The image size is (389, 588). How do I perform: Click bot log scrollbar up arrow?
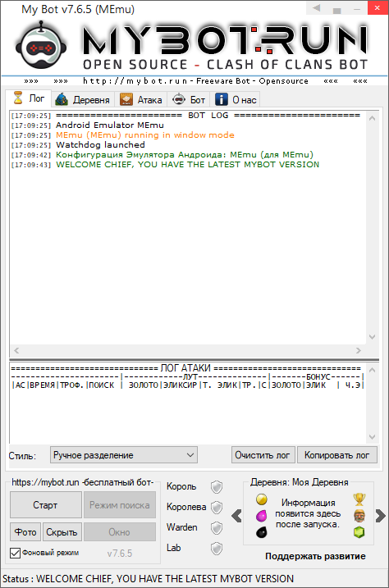point(372,118)
